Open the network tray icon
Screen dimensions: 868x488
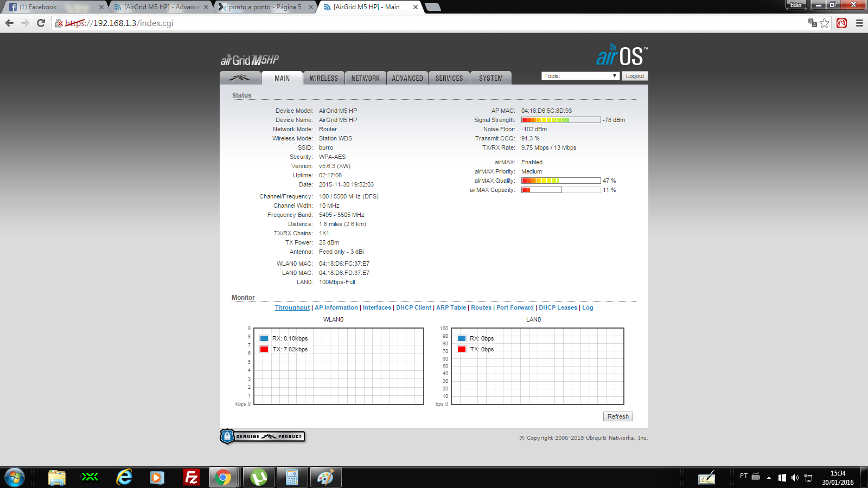(x=808, y=478)
